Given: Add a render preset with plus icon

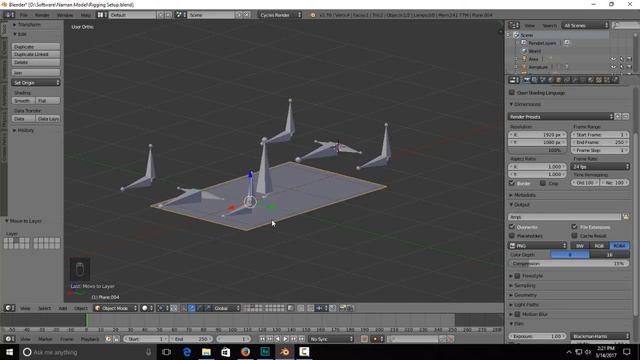Looking at the screenshot, I should [618, 117].
